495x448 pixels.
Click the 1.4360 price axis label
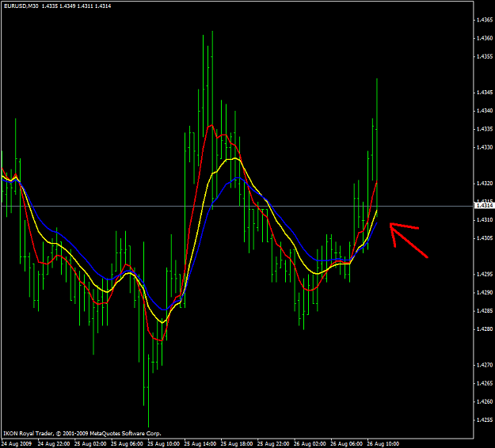click(485, 38)
